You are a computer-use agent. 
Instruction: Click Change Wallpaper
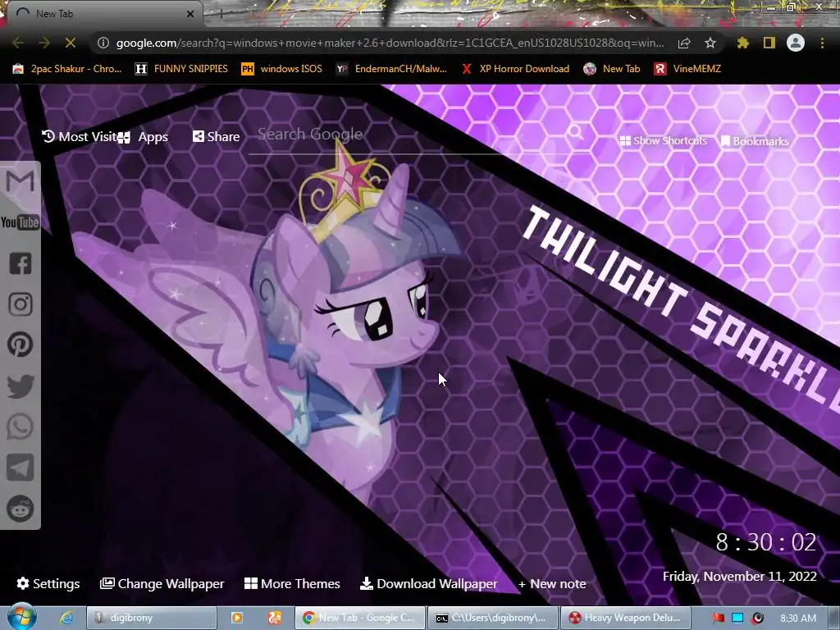[x=162, y=583]
